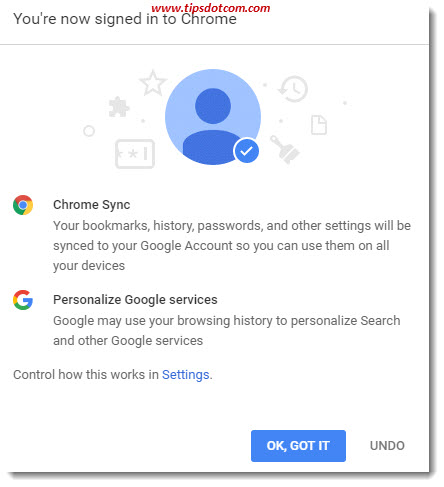Click the faded paintbrush theme icon

pyautogui.click(x=284, y=149)
